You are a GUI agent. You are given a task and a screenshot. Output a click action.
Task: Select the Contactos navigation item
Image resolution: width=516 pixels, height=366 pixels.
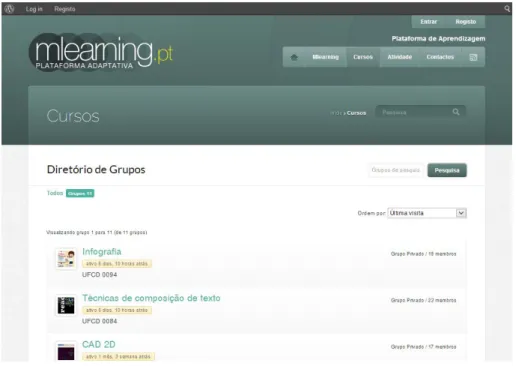coord(440,57)
